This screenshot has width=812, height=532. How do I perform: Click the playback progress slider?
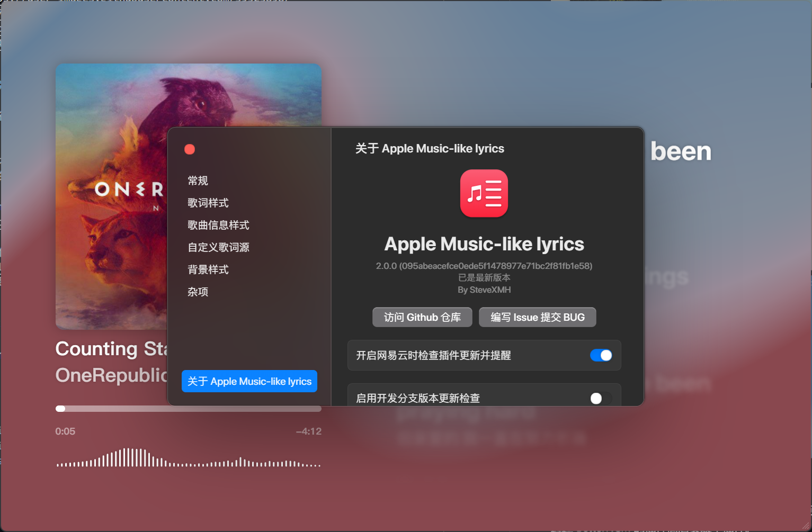pos(188,408)
